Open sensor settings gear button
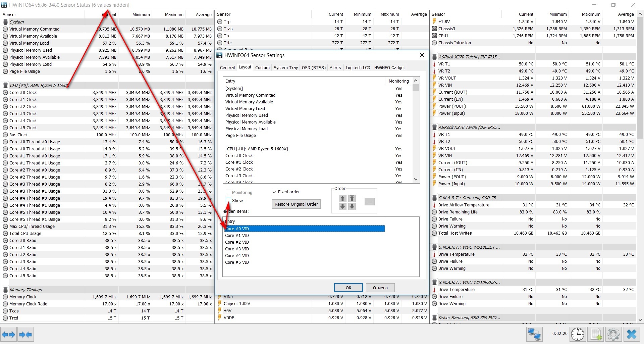 [x=613, y=334]
